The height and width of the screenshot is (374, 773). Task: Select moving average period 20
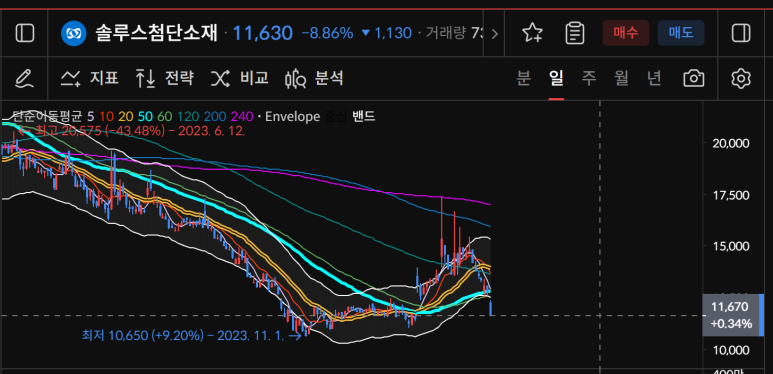point(126,117)
